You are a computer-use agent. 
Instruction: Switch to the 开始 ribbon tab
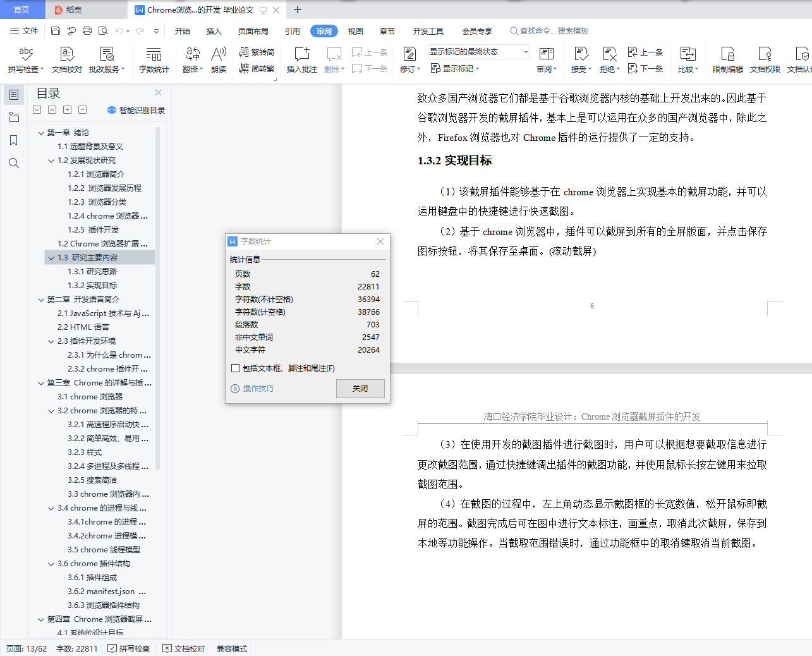click(x=183, y=31)
